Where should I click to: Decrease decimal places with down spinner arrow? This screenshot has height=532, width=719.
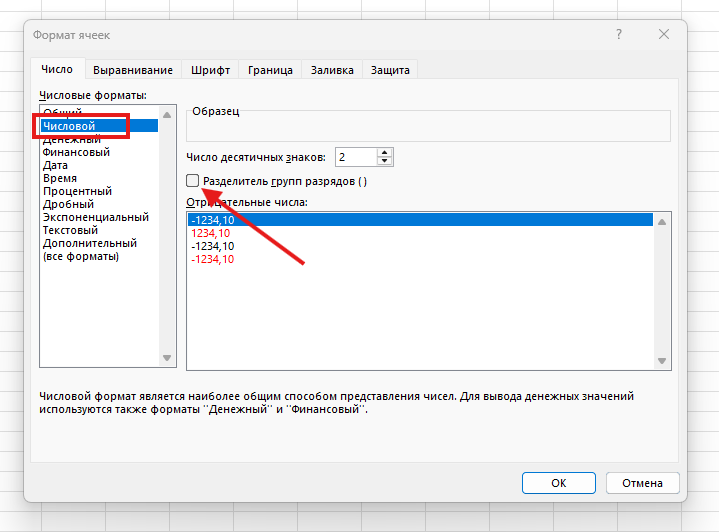tap(386, 162)
